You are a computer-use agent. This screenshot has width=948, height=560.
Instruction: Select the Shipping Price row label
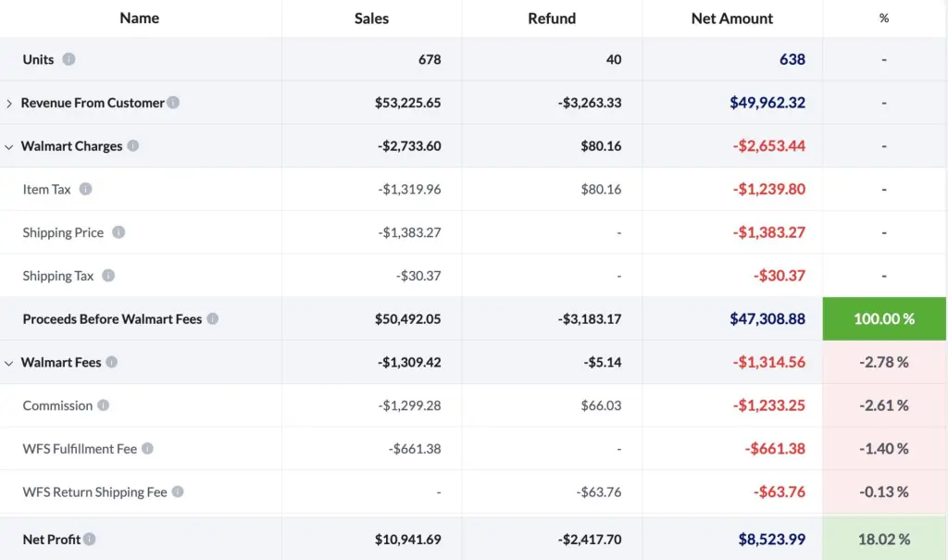(x=63, y=232)
